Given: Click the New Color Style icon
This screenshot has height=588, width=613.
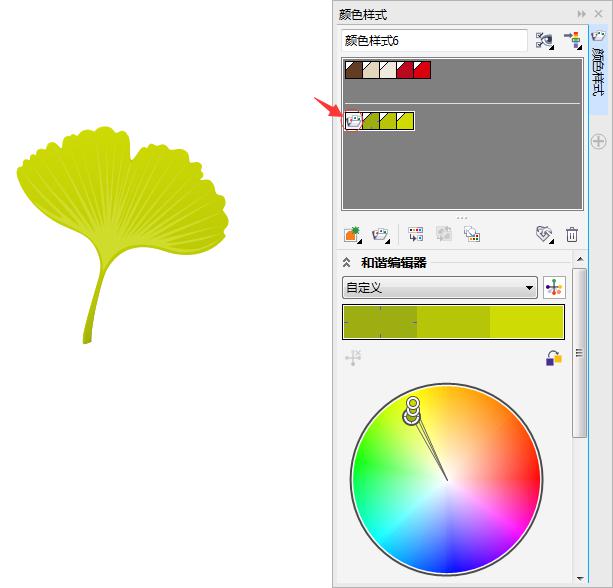Looking at the screenshot, I should [353, 235].
